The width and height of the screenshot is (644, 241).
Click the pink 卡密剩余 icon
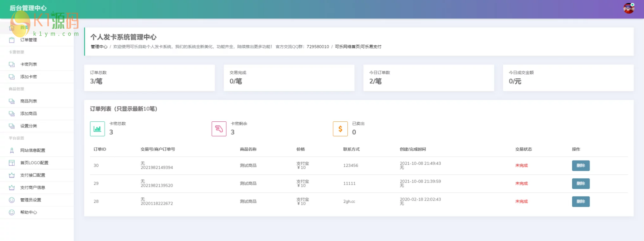[x=219, y=129]
